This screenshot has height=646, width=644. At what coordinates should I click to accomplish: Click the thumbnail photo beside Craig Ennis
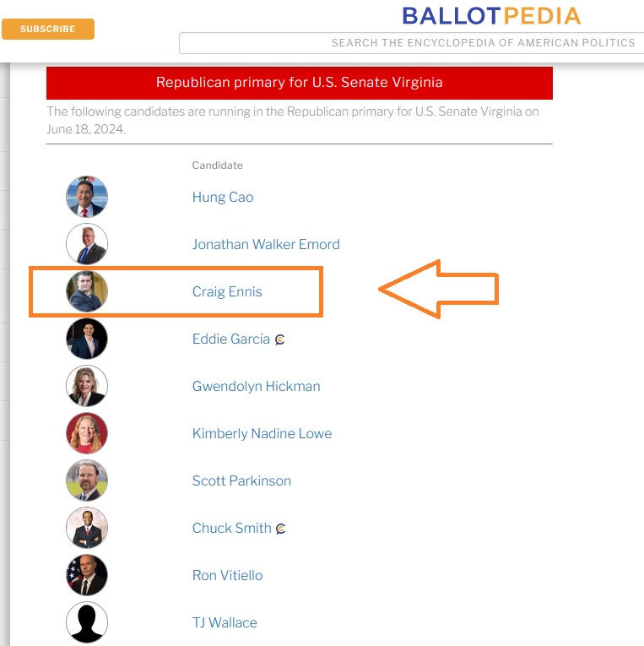pos(87,291)
